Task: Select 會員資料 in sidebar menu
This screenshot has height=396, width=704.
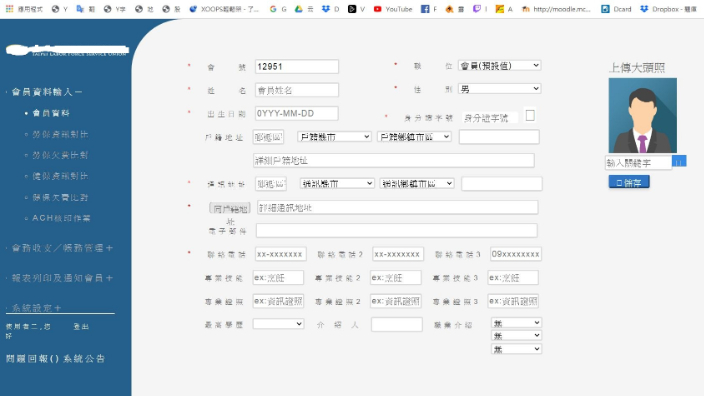Action: click(x=51, y=113)
